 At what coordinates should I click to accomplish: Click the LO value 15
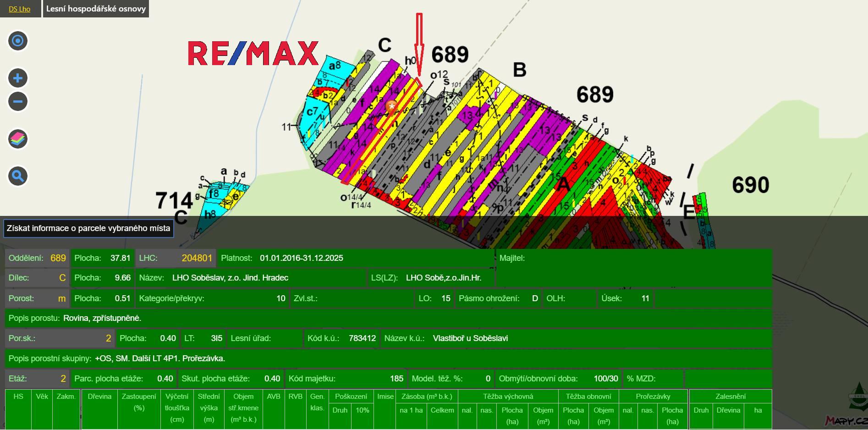click(x=446, y=298)
